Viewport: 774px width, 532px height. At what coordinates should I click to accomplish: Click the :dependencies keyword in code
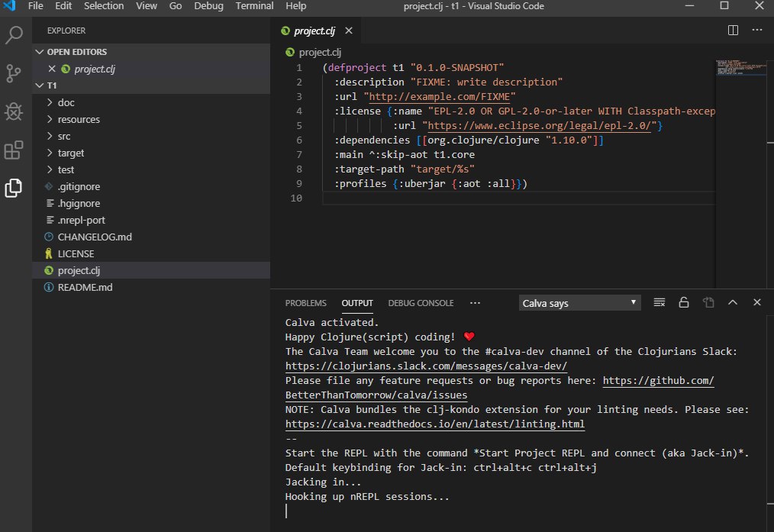[x=372, y=140]
